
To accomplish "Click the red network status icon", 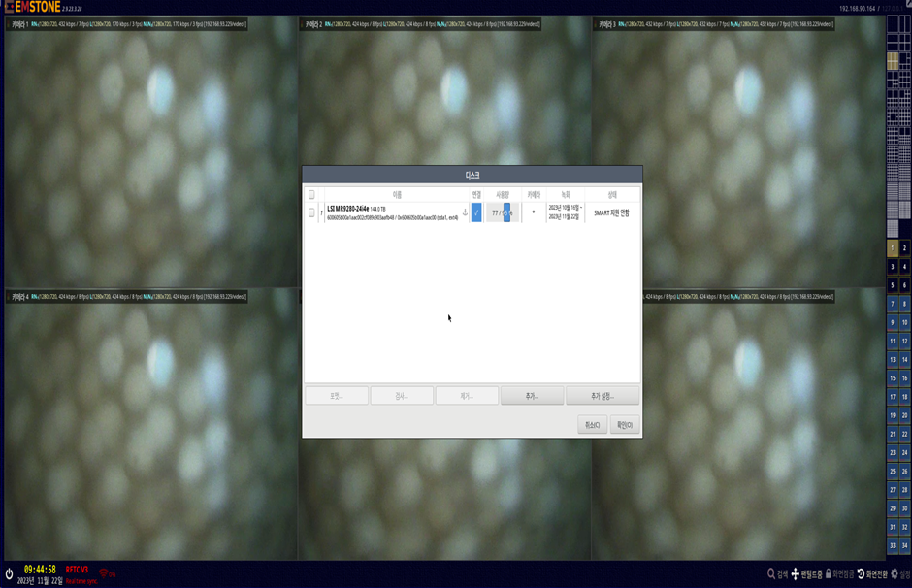I will 104,573.
